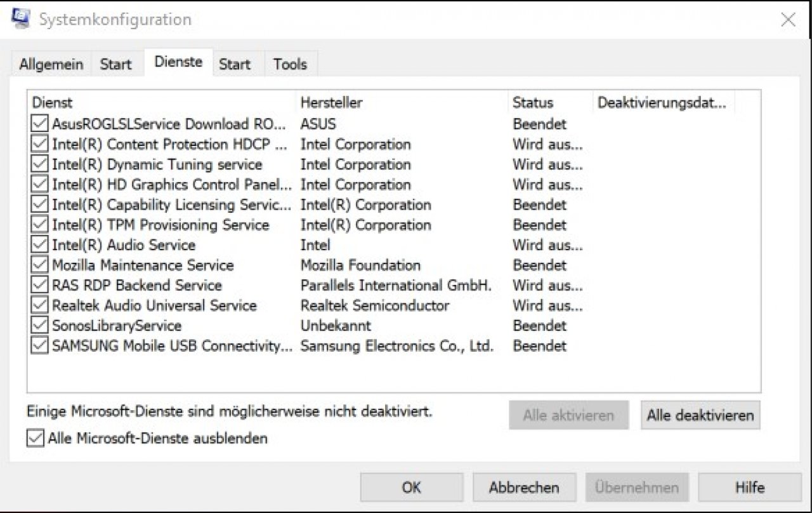Image resolution: width=812 pixels, height=513 pixels.
Task: Switch to the Allgemein tab
Action: tap(51, 64)
